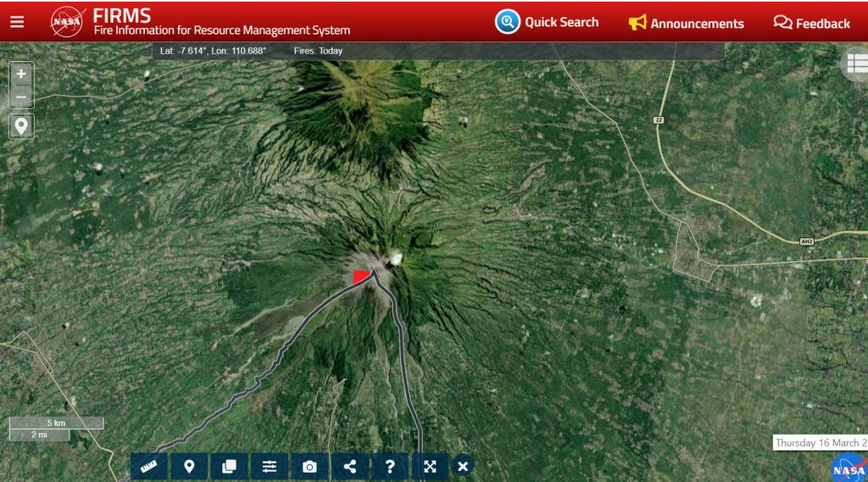Open Quick Search
Image resolution: width=868 pixels, height=482 pixels.
click(547, 22)
